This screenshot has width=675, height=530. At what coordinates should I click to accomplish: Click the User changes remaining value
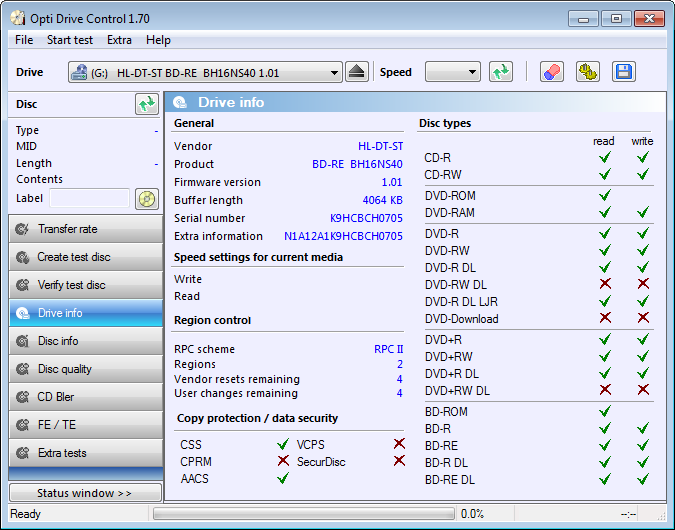click(399, 394)
